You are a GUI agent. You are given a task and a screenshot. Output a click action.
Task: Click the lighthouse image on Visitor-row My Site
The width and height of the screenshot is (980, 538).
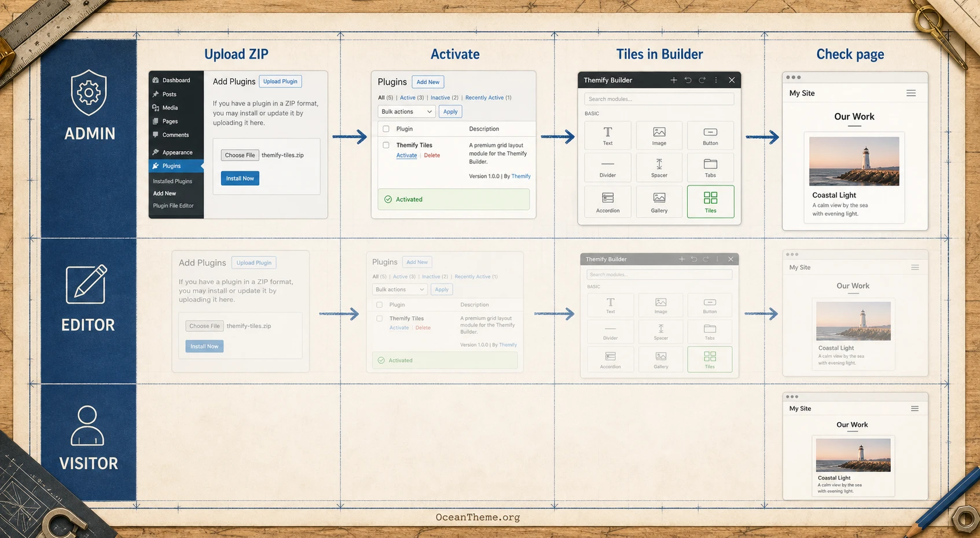click(x=853, y=455)
